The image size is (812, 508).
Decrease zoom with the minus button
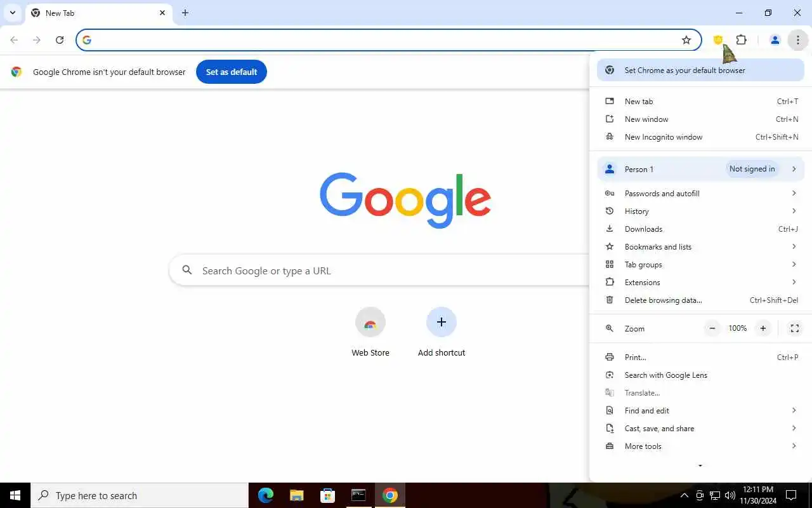click(x=712, y=328)
